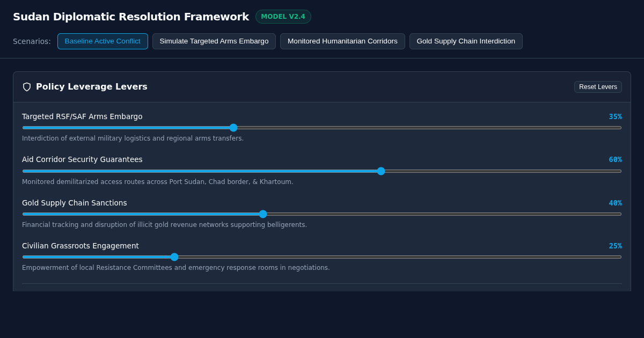Click the 40% gold sanctions value

pos(615,203)
